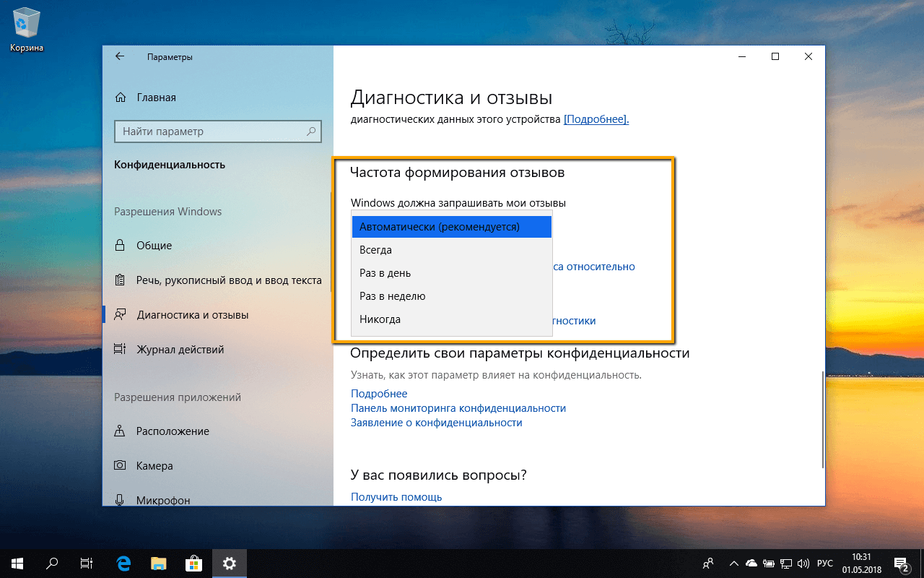Open the network tray icon
This screenshot has width=924, height=578.
(787, 564)
